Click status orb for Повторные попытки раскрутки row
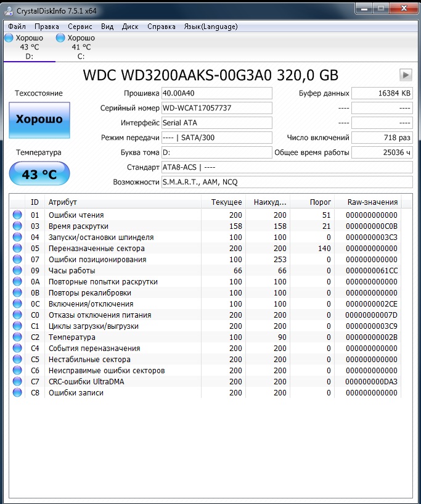 pyautogui.click(x=17, y=281)
